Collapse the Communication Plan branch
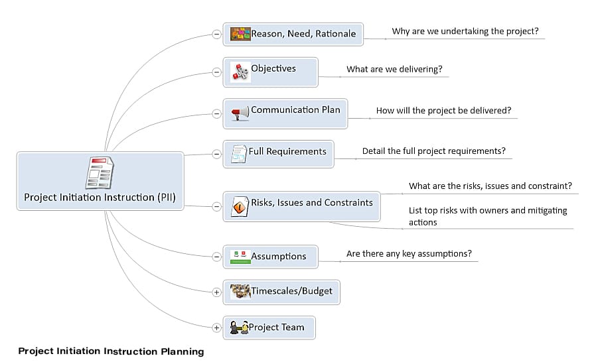 point(216,113)
